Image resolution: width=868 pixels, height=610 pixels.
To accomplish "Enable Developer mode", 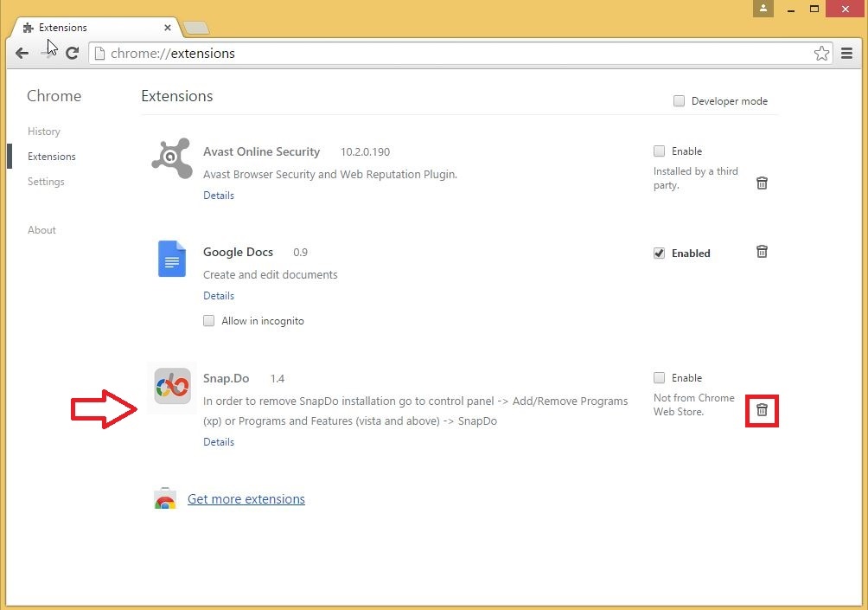I will click(x=680, y=100).
